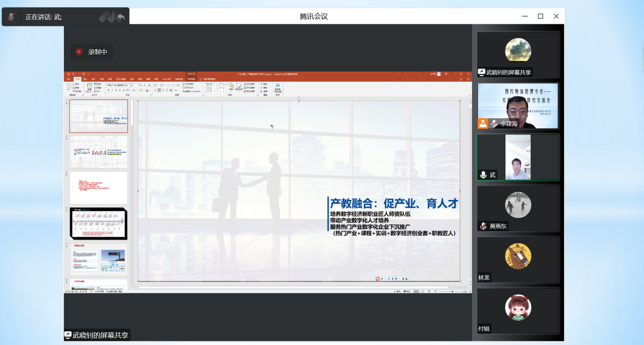This screenshot has height=345, width=644.
Task: Adjust the PowerPoint zoom slider
Action: pyautogui.click(x=452, y=291)
